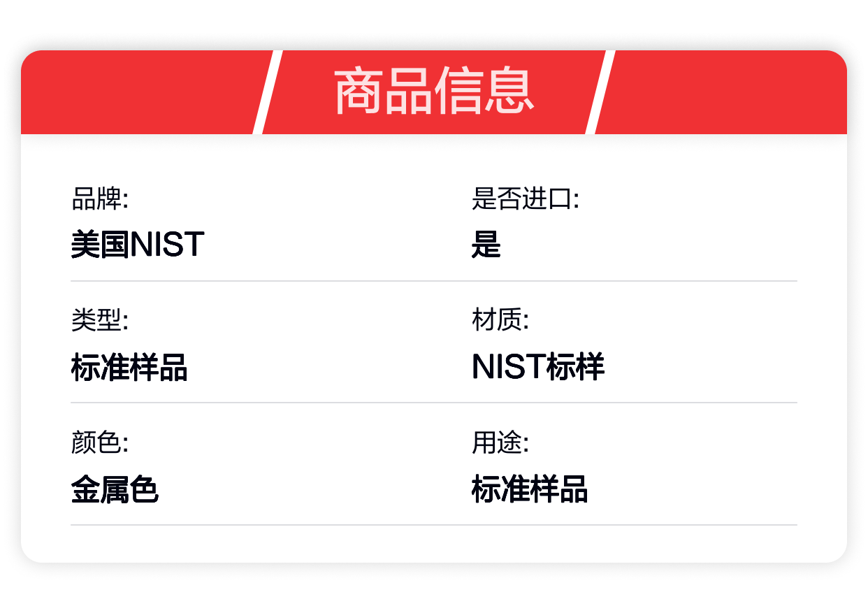The width and height of the screenshot is (868, 613).
Task: Click the NIST标样 material value
Action: [x=538, y=367]
